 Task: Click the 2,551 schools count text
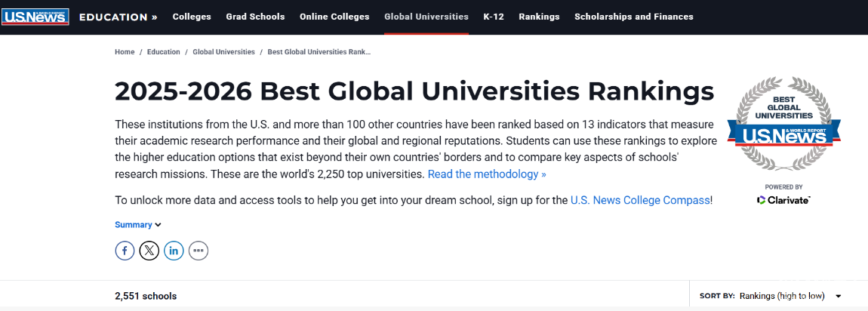coord(146,296)
